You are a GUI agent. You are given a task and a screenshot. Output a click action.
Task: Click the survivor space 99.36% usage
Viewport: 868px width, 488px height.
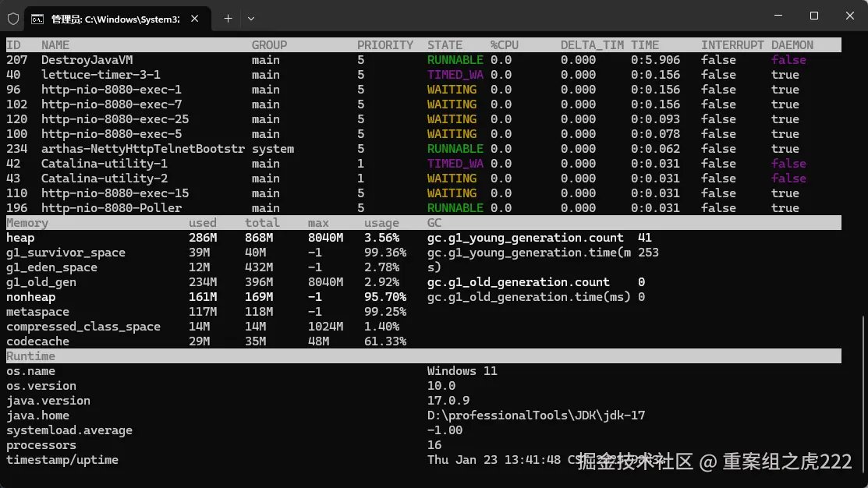point(385,253)
